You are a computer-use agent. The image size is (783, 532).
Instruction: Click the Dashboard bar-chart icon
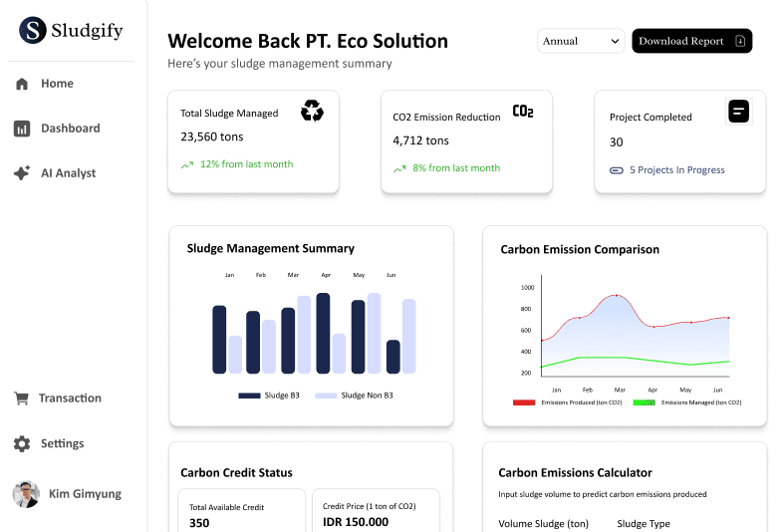coord(22,129)
